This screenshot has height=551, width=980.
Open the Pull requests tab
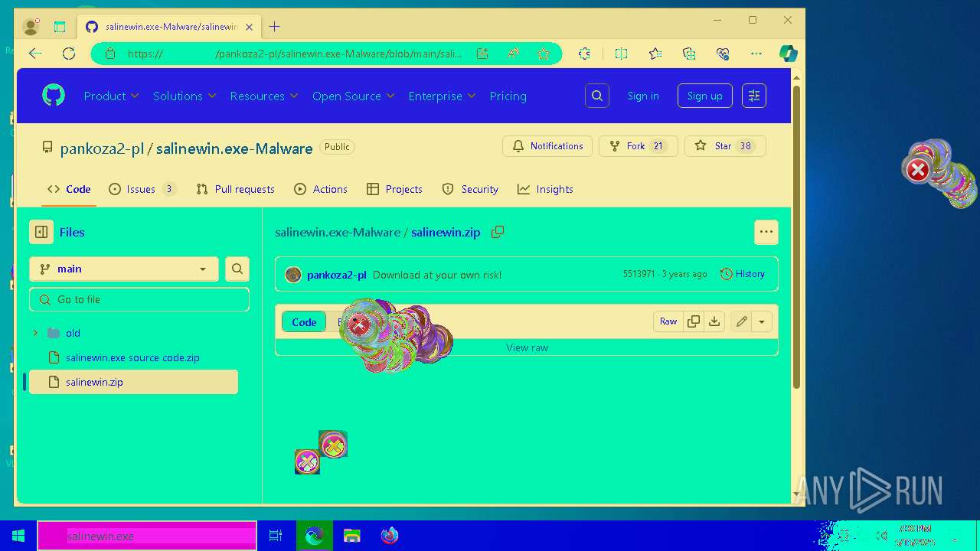point(235,189)
